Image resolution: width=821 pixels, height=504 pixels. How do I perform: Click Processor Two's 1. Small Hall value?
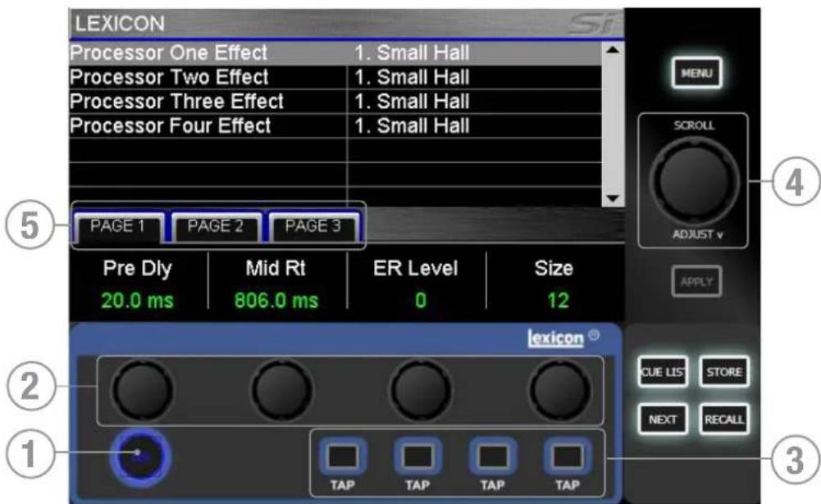[412, 77]
